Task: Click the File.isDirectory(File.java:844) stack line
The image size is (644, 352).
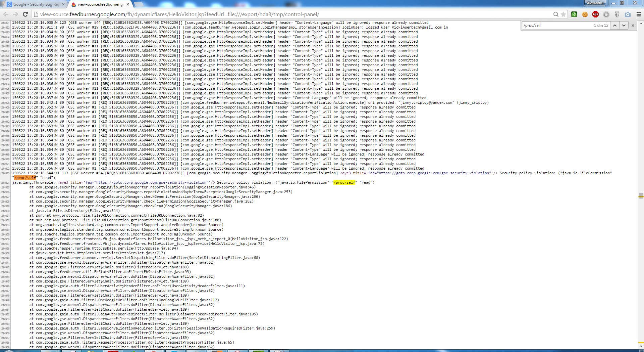Action: 74,211
